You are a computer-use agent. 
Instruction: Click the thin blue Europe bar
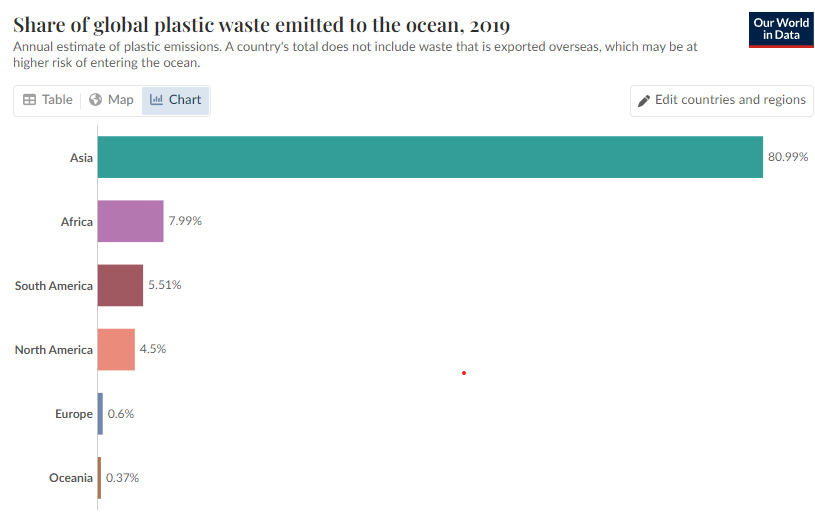100,414
